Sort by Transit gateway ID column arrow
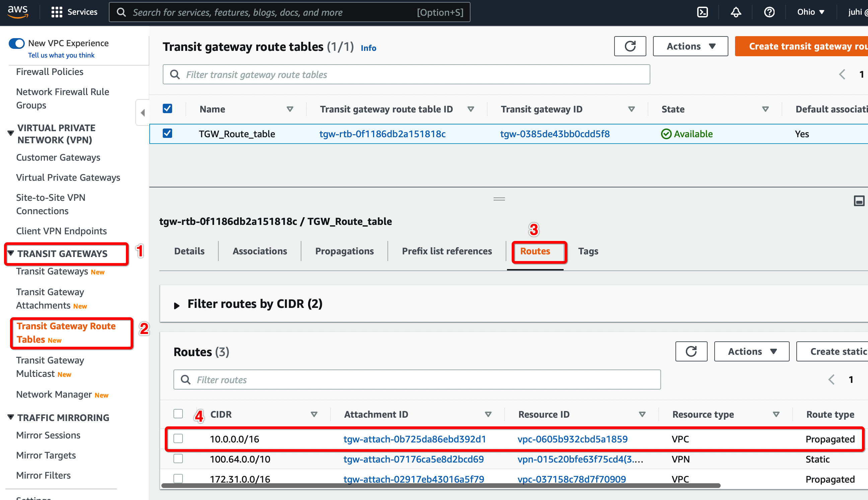Viewport: 868px width, 500px height. pos(631,109)
